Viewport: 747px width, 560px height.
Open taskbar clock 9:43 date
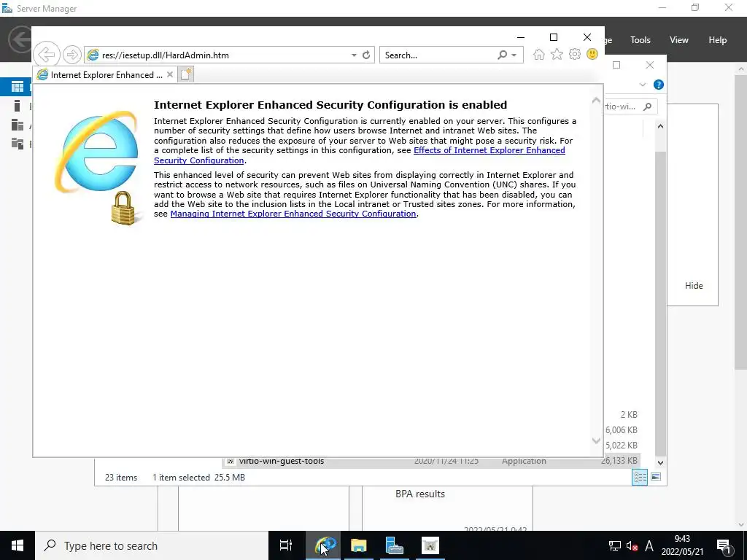point(682,545)
